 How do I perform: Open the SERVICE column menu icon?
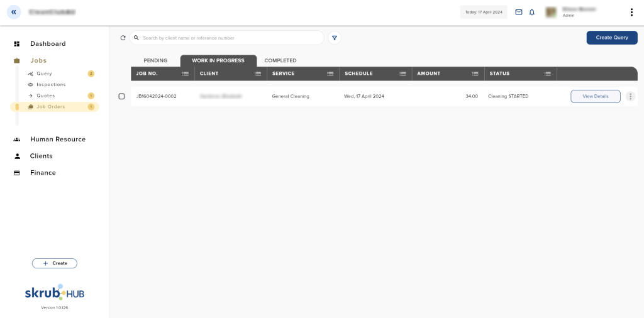330,74
